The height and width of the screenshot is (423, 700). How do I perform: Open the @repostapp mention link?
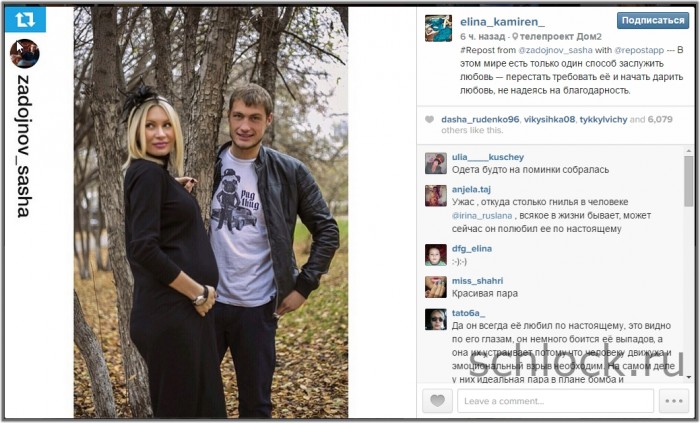pos(639,50)
